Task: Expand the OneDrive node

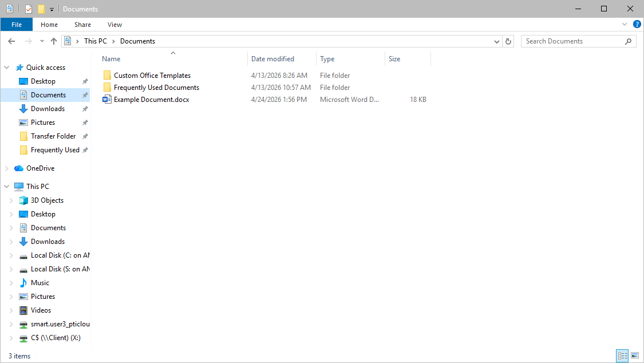Action: click(6, 168)
